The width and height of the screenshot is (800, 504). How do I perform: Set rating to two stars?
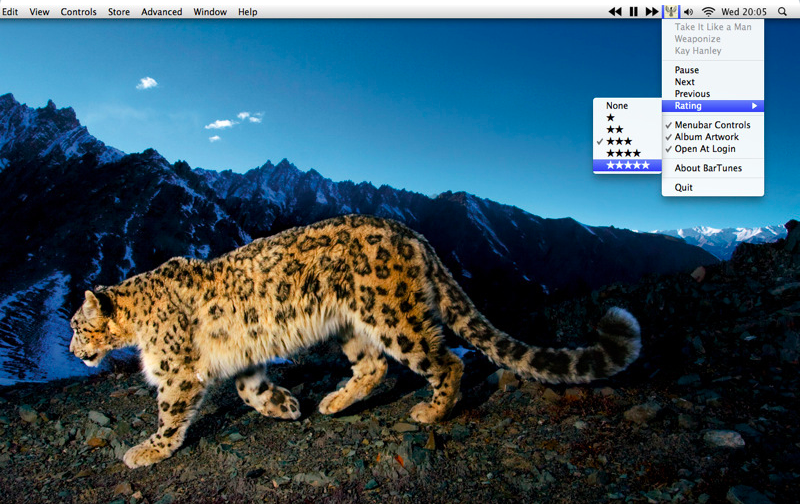coord(627,130)
